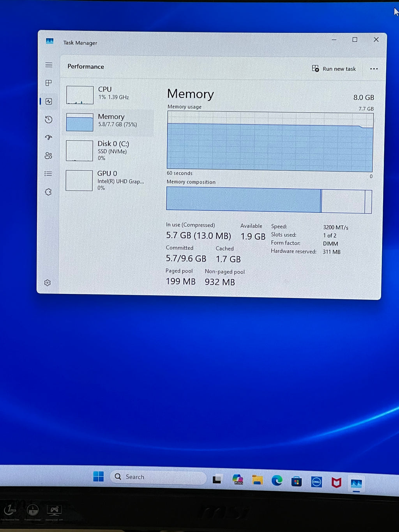Open the Windows Start button
This screenshot has width=399, height=532.
click(x=99, y=476)
